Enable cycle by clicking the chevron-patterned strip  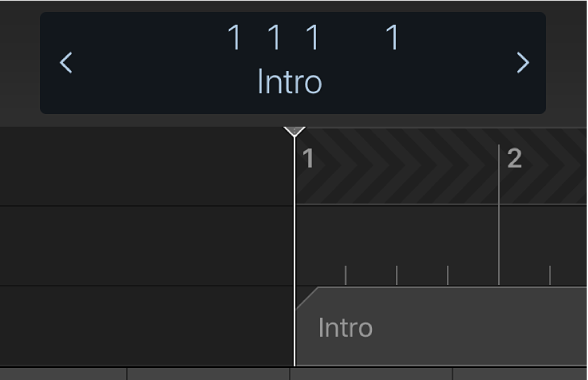pos(441,167)
